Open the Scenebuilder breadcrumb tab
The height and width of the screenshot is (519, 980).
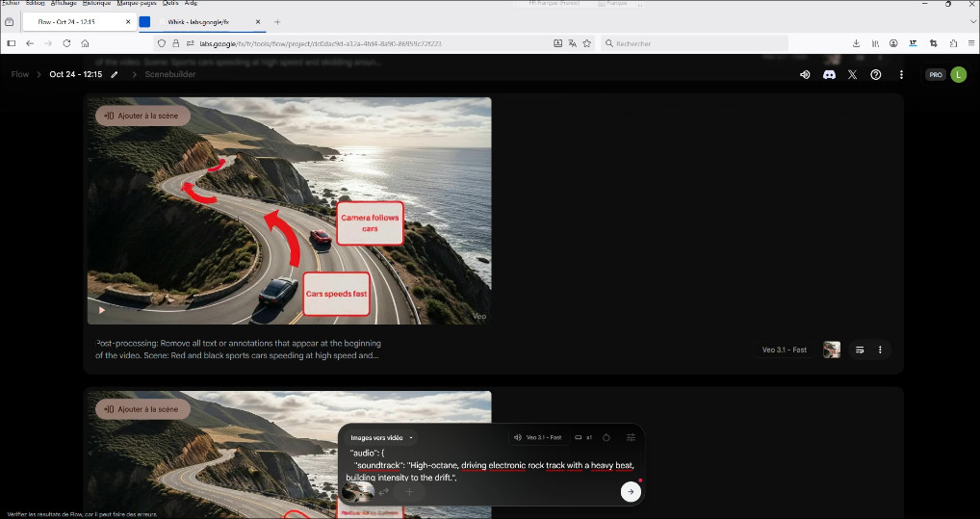pyautogui.click(x=170, y=75)
